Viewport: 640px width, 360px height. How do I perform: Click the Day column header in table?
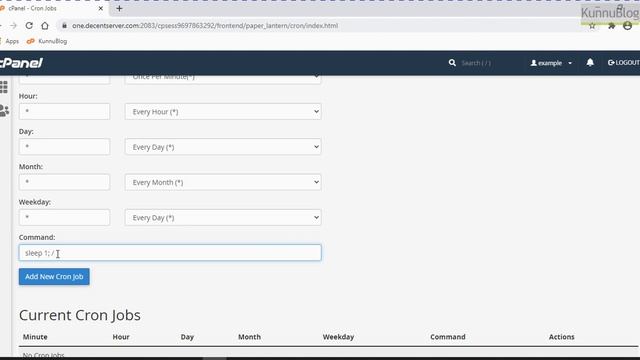(187, 337)
